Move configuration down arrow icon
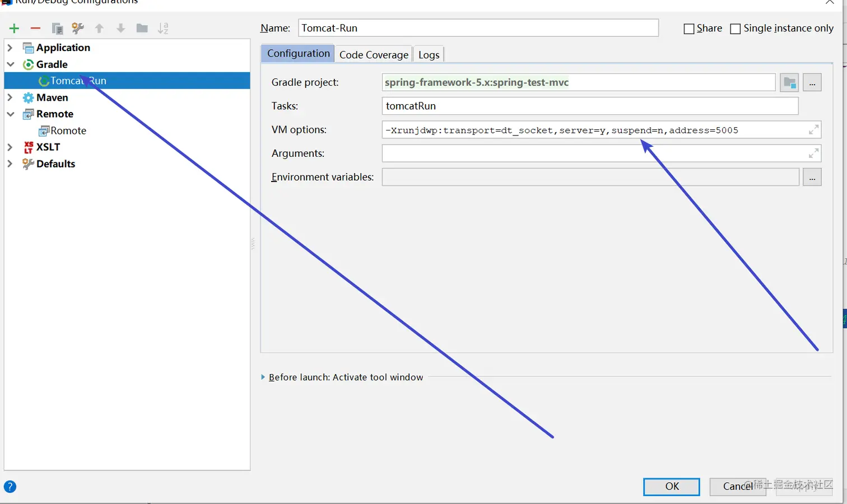The image size is (847, 504). click(120, 28)
